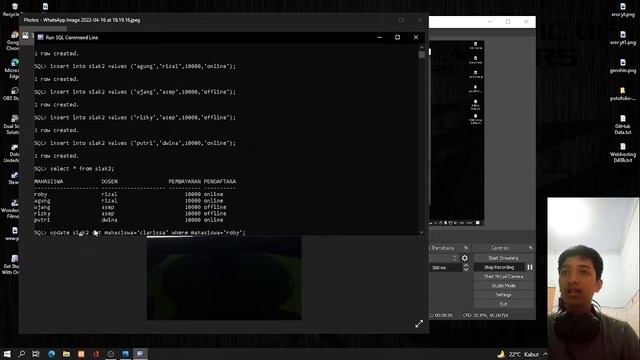The image size is (640, 360).
Task: Click the 300 ms duration field
Action: pyautogui.click(x=445, y=268)
